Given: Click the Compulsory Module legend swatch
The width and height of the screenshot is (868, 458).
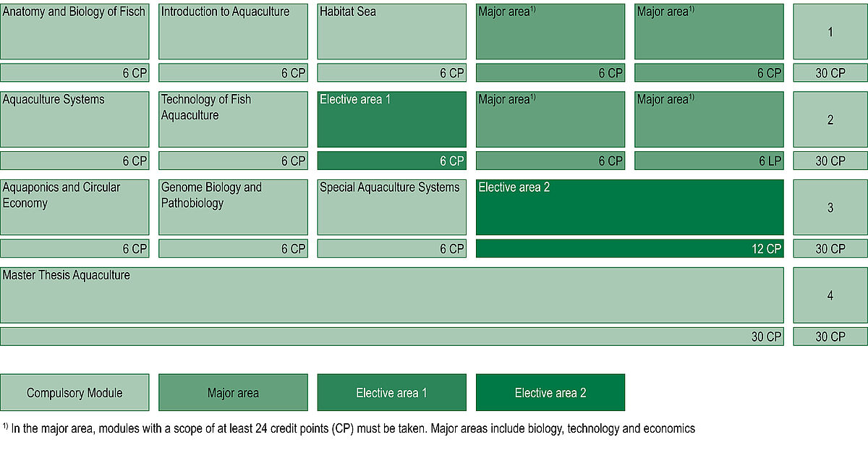Looking at the screenshot, I should click(x=75, y=392).
